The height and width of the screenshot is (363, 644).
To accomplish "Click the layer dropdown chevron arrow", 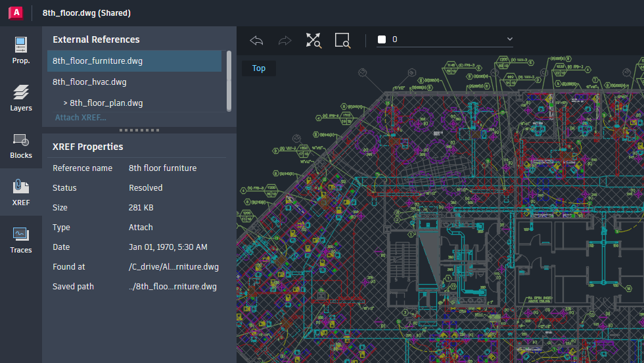I will coord(509,39).
